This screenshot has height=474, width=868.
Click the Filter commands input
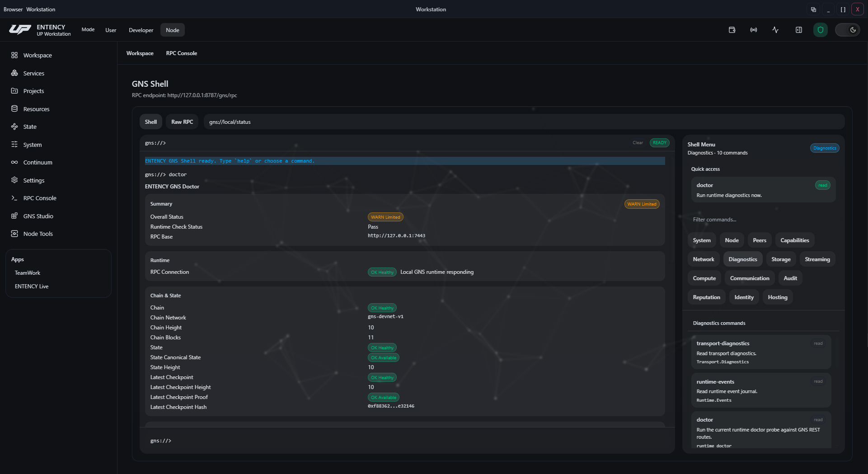pyautogui.click(x=763, y=220)
